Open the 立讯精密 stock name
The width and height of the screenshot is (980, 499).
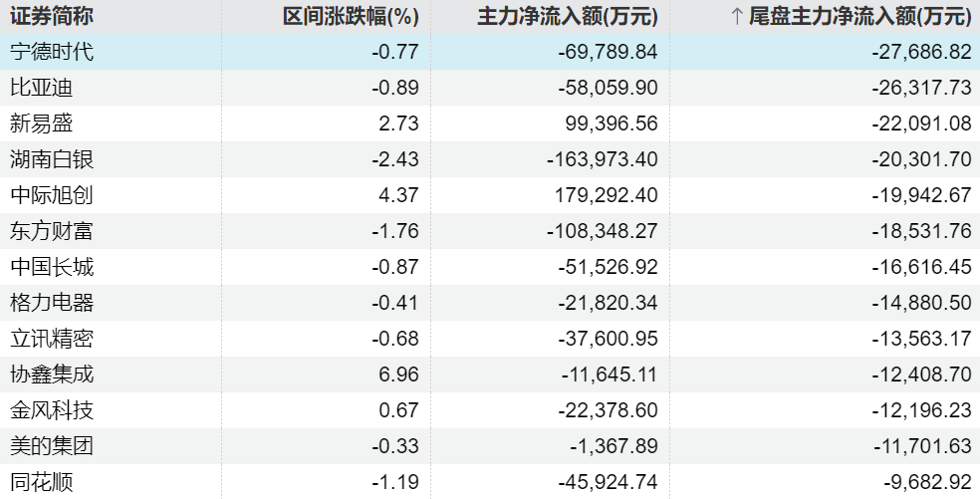52,339
